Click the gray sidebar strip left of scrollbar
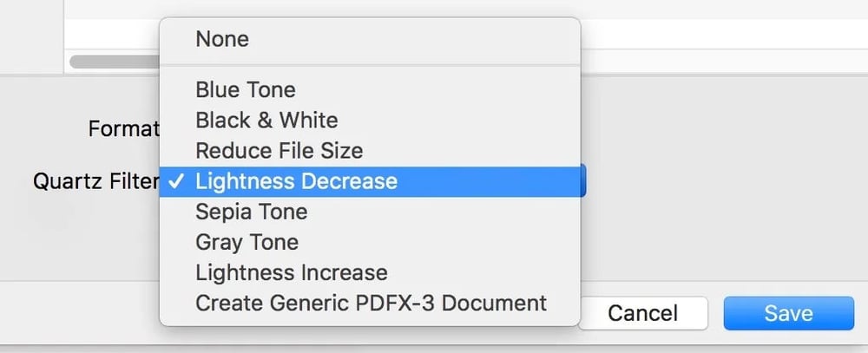868x353 pixels. click(x=31, y=35)
